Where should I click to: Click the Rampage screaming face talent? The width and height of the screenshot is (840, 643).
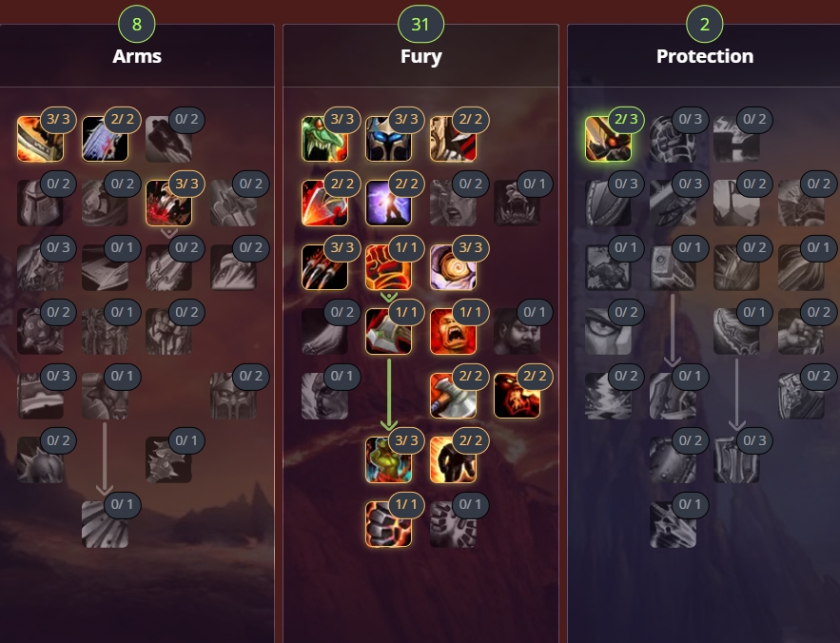[453, 331]
